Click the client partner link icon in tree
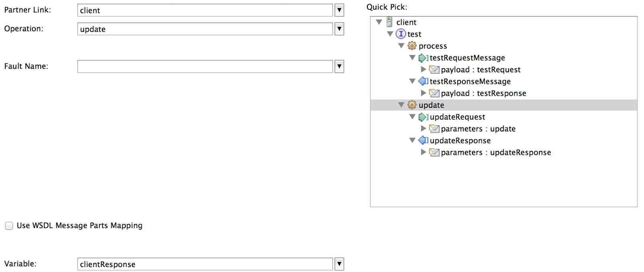644x272 pixels. click(389, 22)
